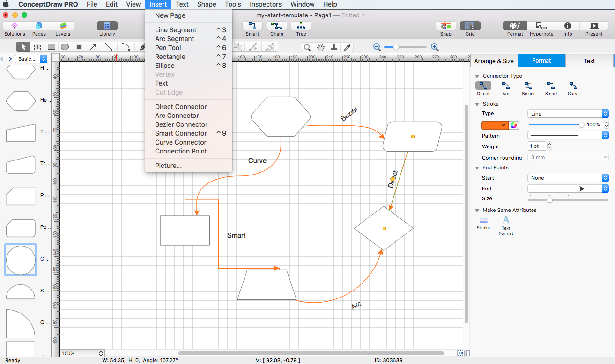Choose the Bezier connector type icon
Viewport: 615px width, 364px height.
point(528,86)
